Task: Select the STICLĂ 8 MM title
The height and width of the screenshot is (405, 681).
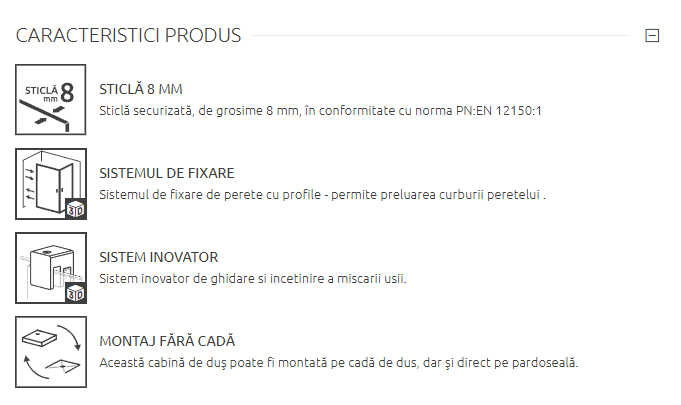Action: point(141,89)
